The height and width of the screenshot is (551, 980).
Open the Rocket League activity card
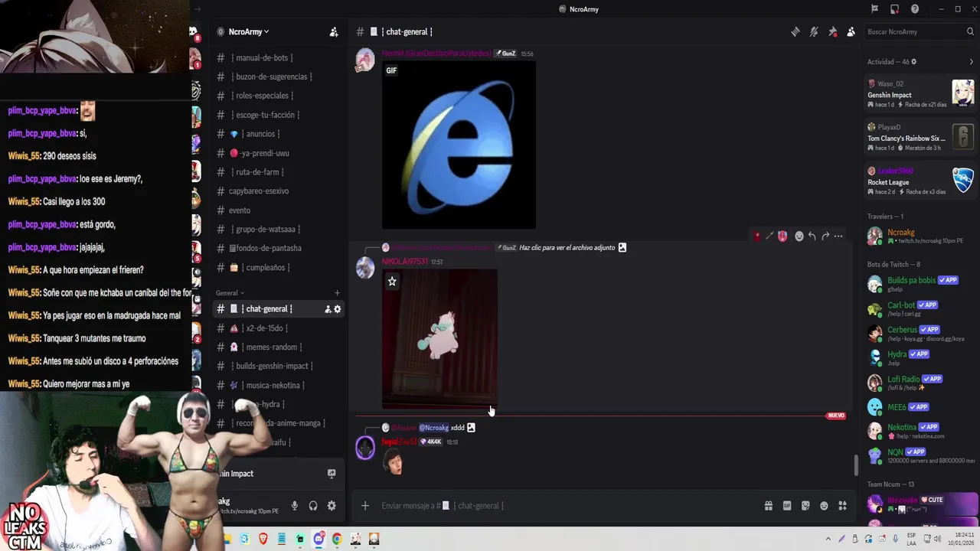[920, 181]
